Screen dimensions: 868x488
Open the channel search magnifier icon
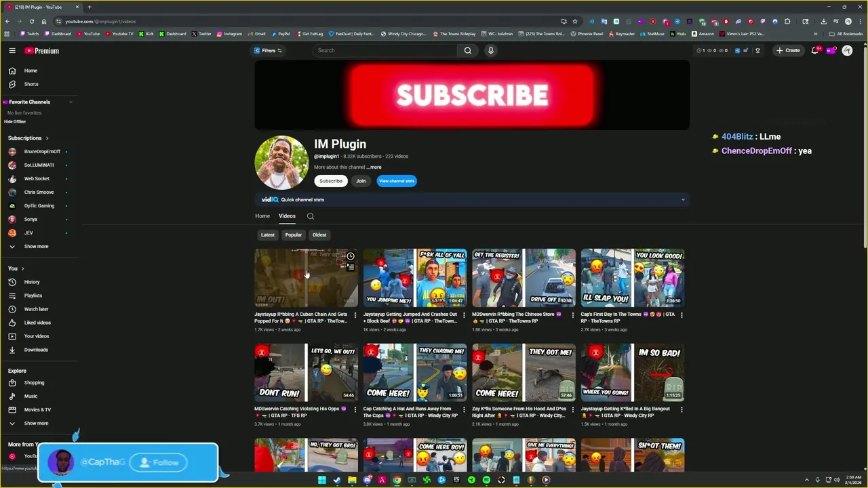point(311,216)
